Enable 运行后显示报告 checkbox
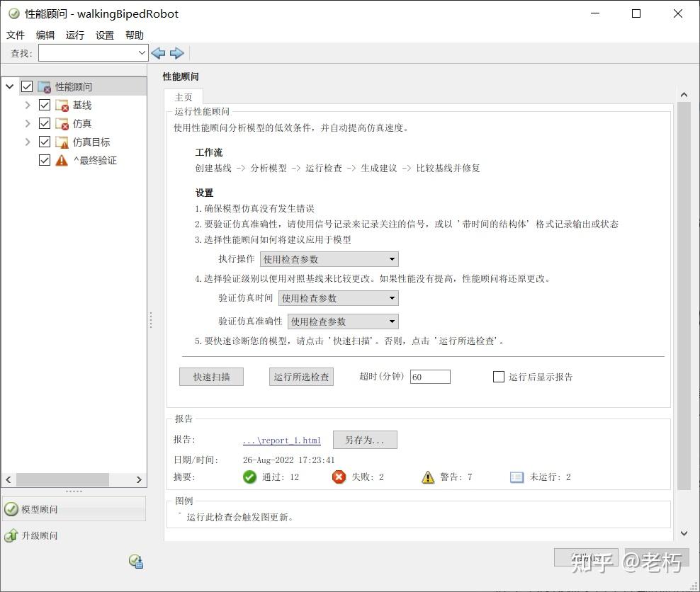The height and width of the screenshot is (592, 700). click(x=498, y=377)
